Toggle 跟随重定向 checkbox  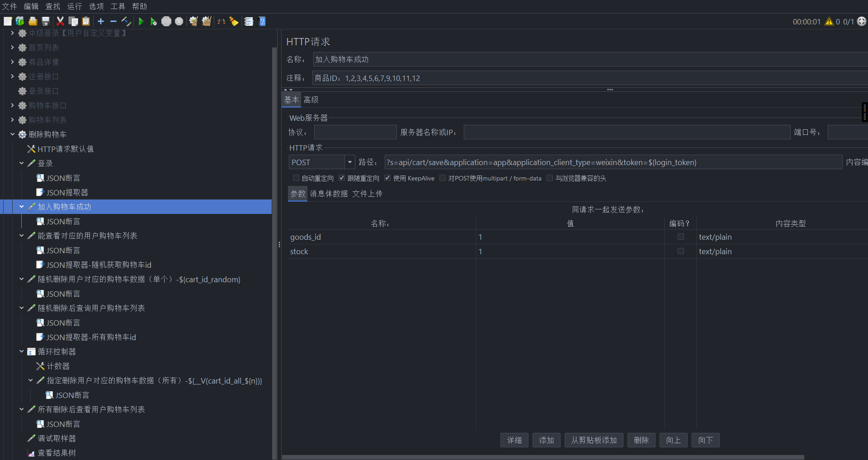click(342, 178)
